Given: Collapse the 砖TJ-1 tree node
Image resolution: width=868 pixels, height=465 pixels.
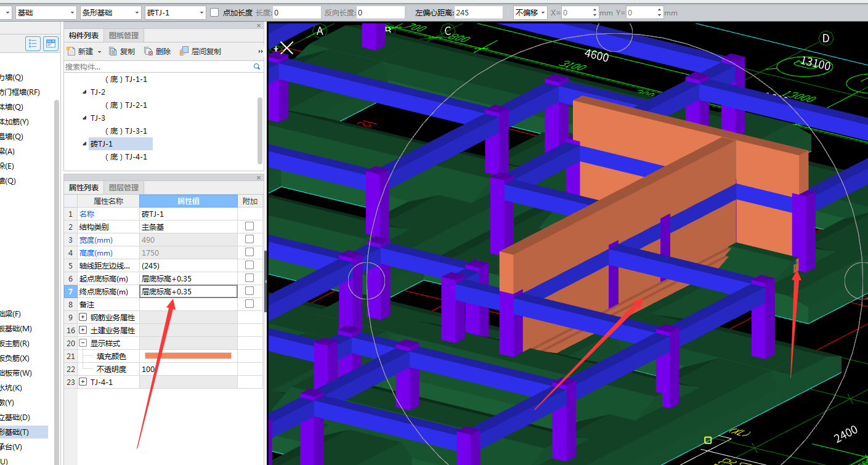Looking at the screenshot, I should (x=85, y=144).
